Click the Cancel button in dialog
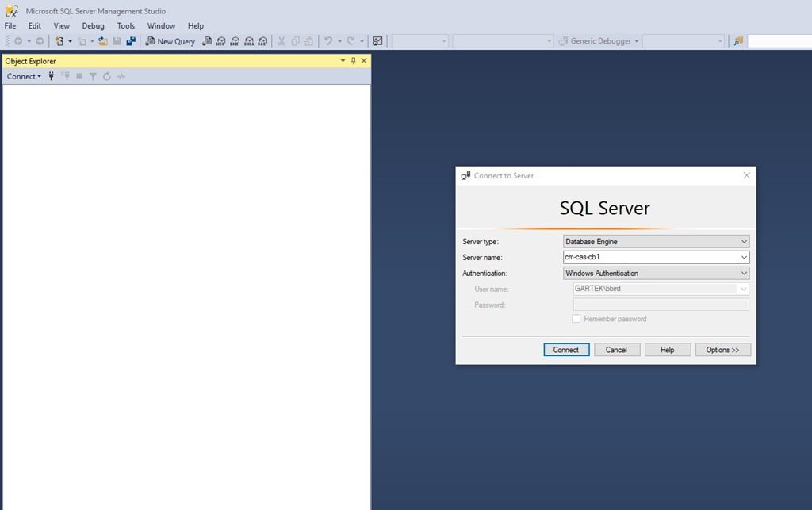The height and width of the screenshot is (510, 812). (x=617, y=350)
